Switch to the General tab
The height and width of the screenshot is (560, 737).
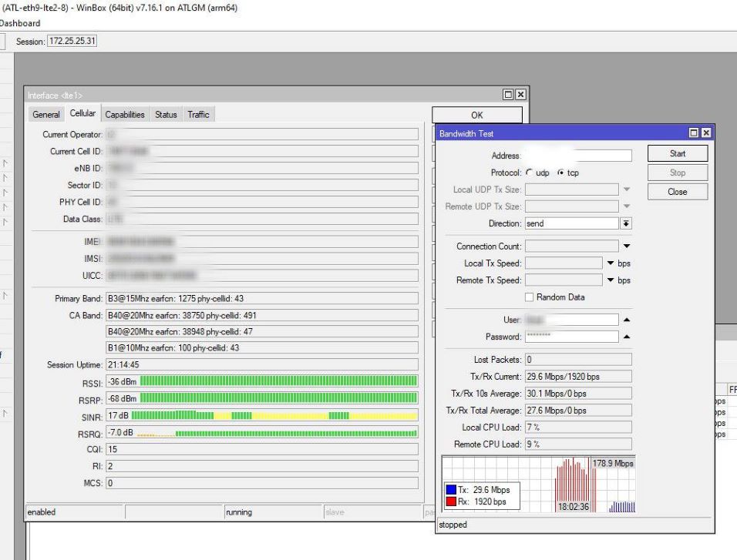coord(46,115)
